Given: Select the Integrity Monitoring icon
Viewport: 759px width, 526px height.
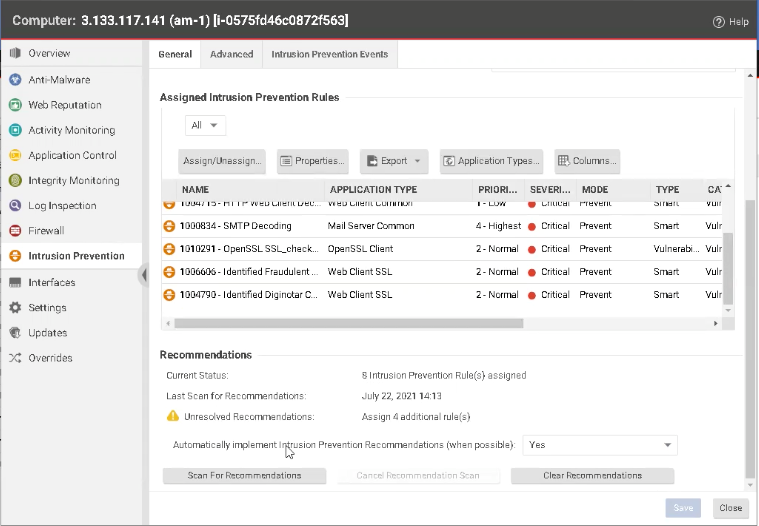Looking at the screenshot, I should (15, 181).
